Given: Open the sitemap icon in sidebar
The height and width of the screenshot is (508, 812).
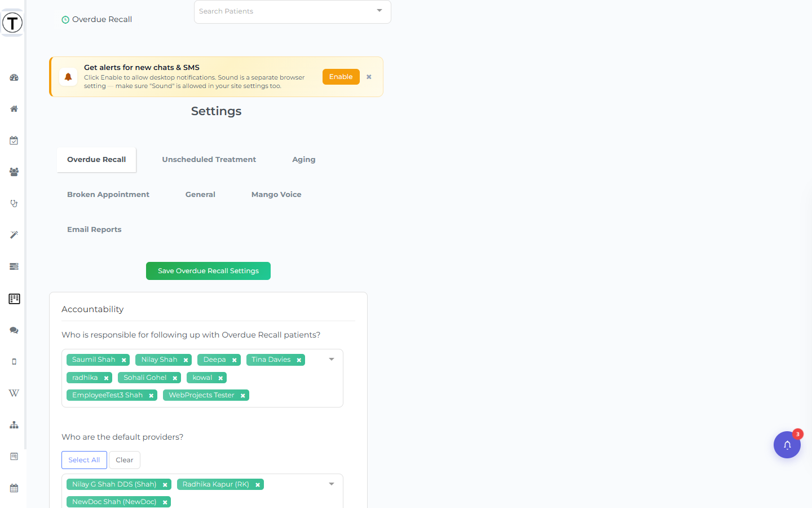Looking at the screenshot, I should pos(14,425).
